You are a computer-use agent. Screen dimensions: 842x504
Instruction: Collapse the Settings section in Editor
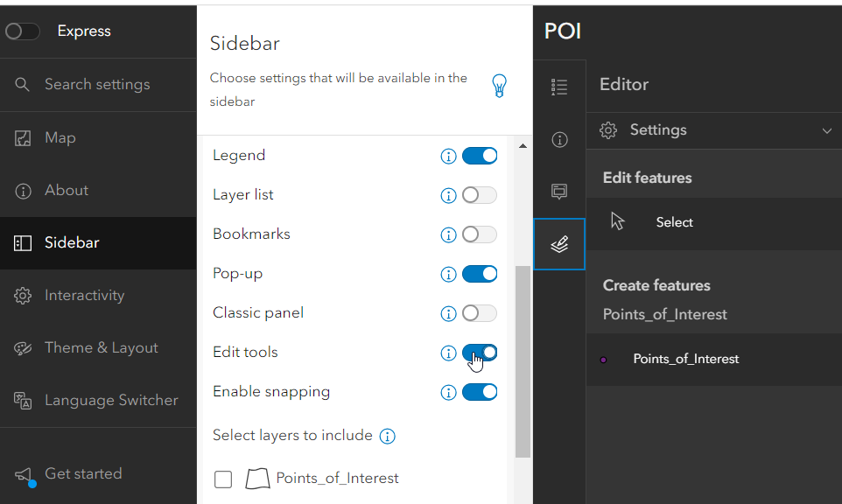tap(827, 129)
